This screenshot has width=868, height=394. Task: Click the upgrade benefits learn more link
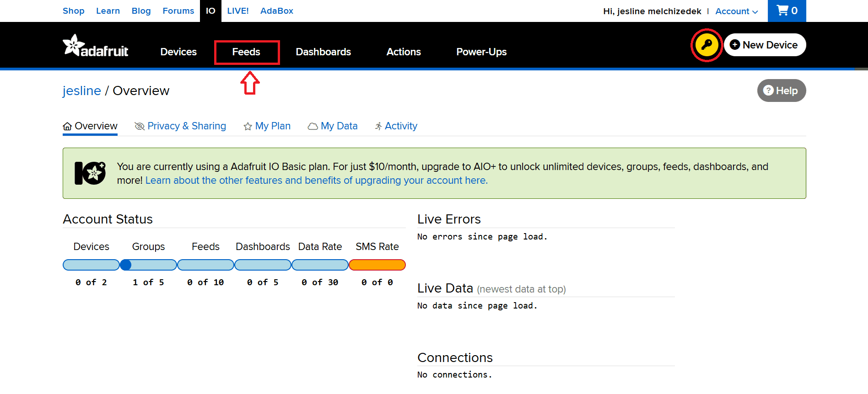[316, 181]
